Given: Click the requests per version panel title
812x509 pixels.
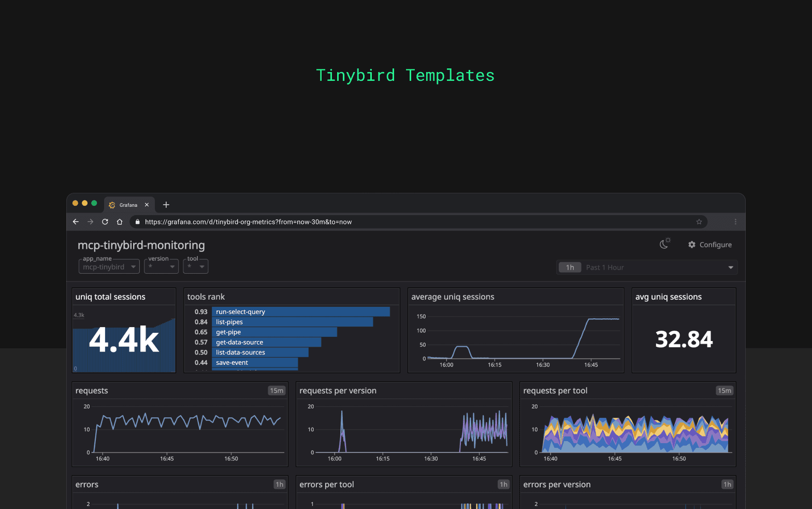Looking at the screenshot, I should click(x=338, y=391).
